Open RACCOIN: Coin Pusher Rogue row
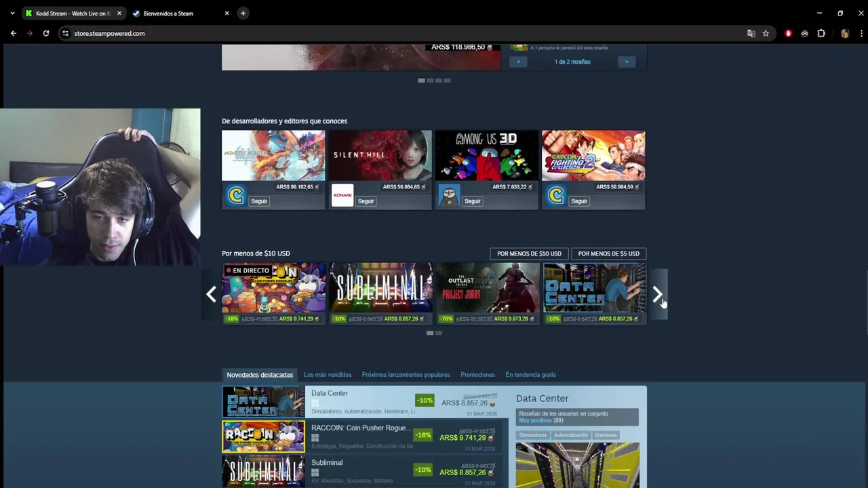This screenshot has width=868, height=488. tap(365, 436)
